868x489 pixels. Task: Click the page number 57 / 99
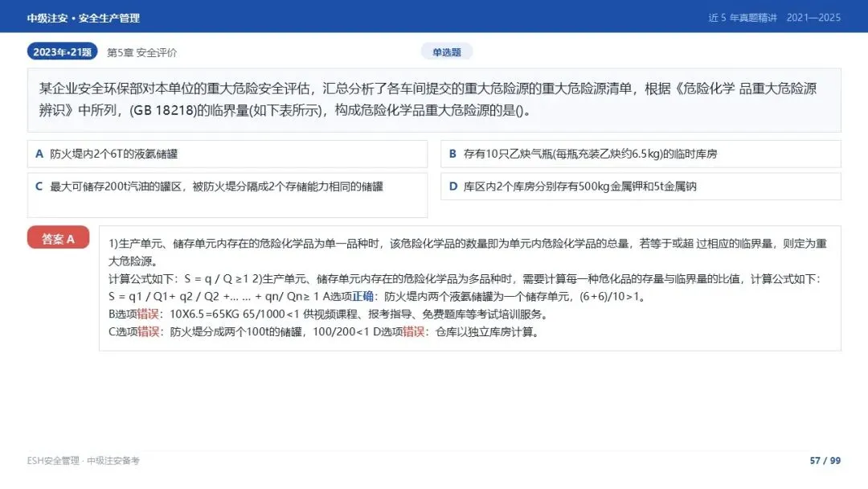(825, 460)
